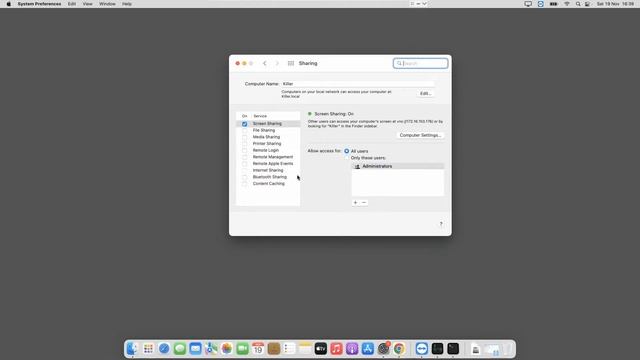The width and height of the screenshot is (640, 360).
Task: Launch Google Chrome from the Dock
Action: [x=399, y=349]
